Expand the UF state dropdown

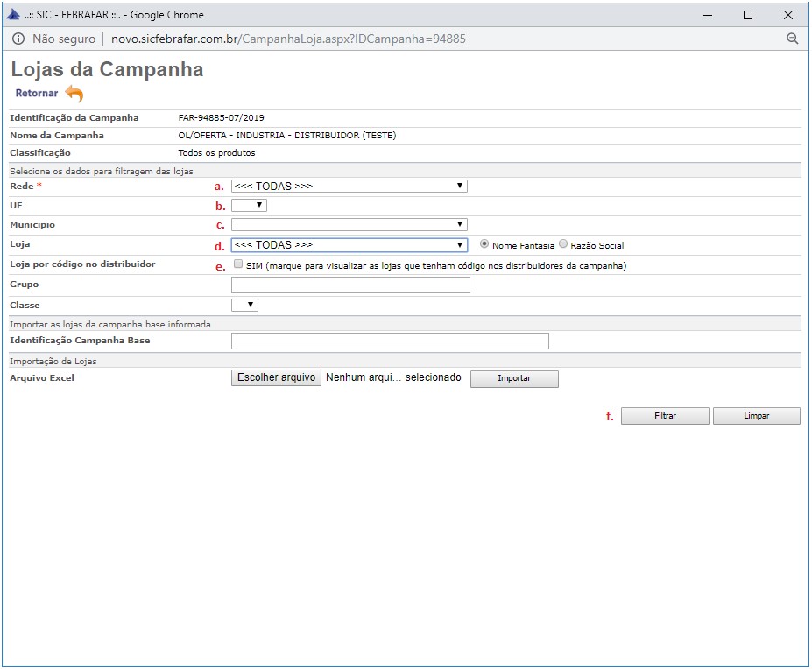point(249,206)
